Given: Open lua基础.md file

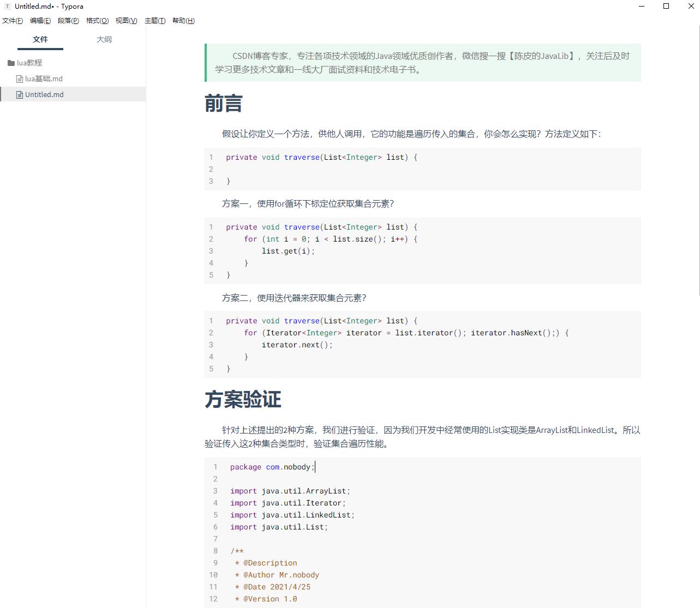Looking at the screenshot, I should [44, 79].
